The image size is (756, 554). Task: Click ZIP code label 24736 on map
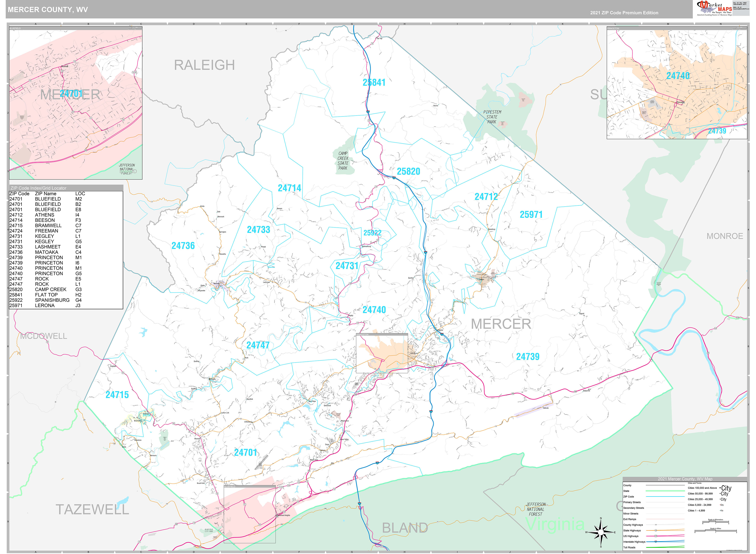[x=183, y=246]
